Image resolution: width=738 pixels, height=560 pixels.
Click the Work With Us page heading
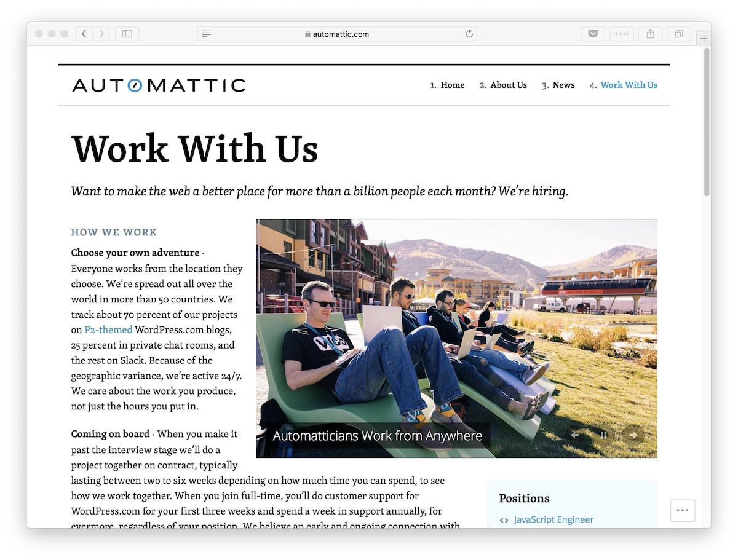point(194,148)
